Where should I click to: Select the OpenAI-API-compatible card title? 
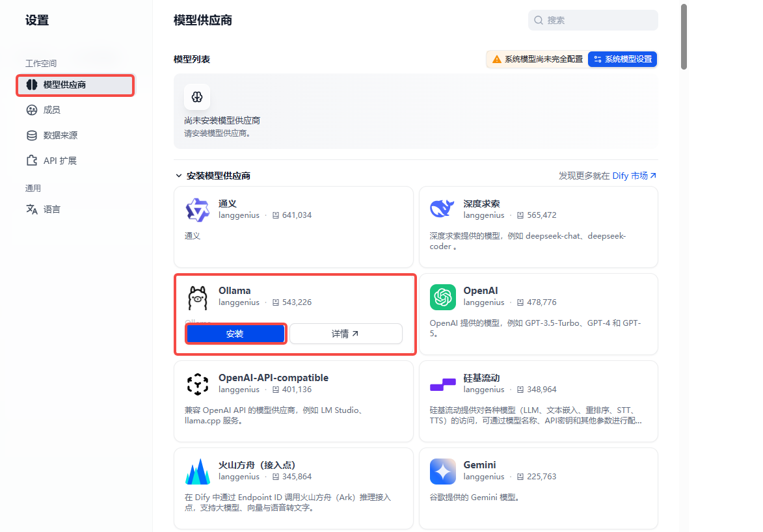click(x=273, y=378)
